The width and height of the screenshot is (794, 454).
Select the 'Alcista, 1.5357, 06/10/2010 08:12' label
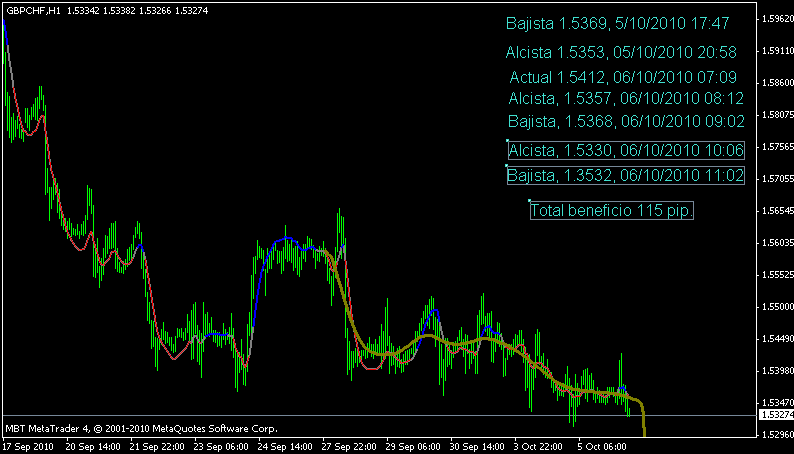pyautogui.click(x=626, y=98)
